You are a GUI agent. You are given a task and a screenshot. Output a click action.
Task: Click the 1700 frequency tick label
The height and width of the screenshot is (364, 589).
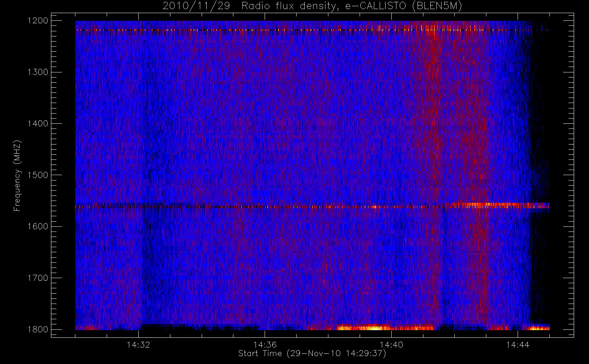point(38,278)
